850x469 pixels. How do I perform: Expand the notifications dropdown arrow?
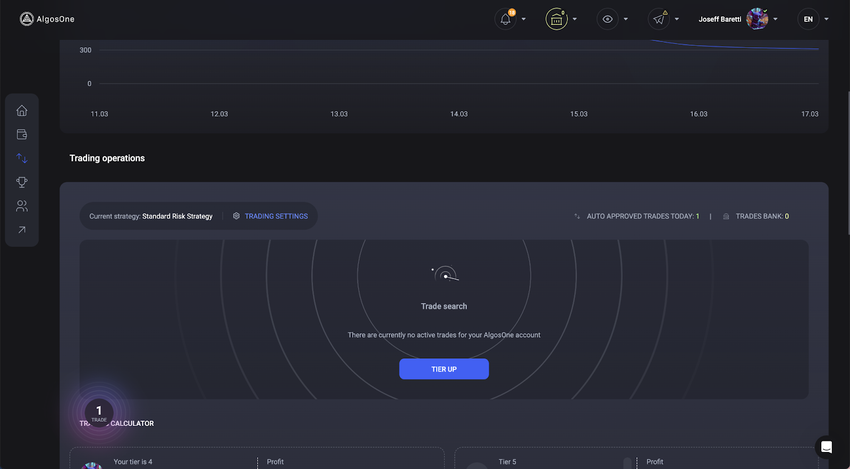[524, 19]
